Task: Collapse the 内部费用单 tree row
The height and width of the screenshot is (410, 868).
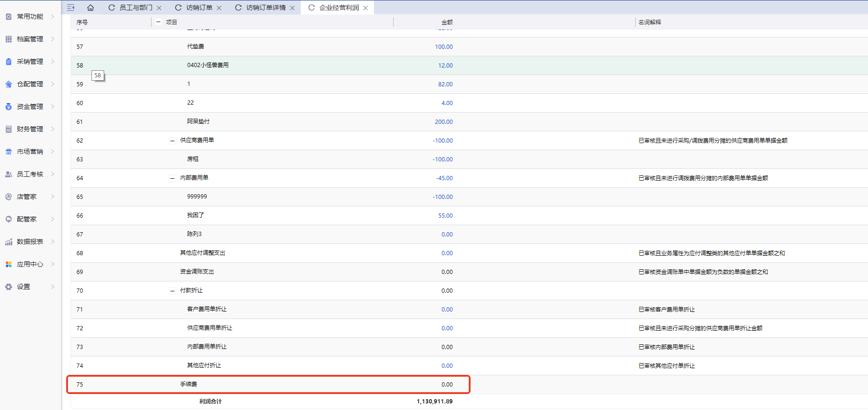Action: pyautogui.click(x=172, y=178)
